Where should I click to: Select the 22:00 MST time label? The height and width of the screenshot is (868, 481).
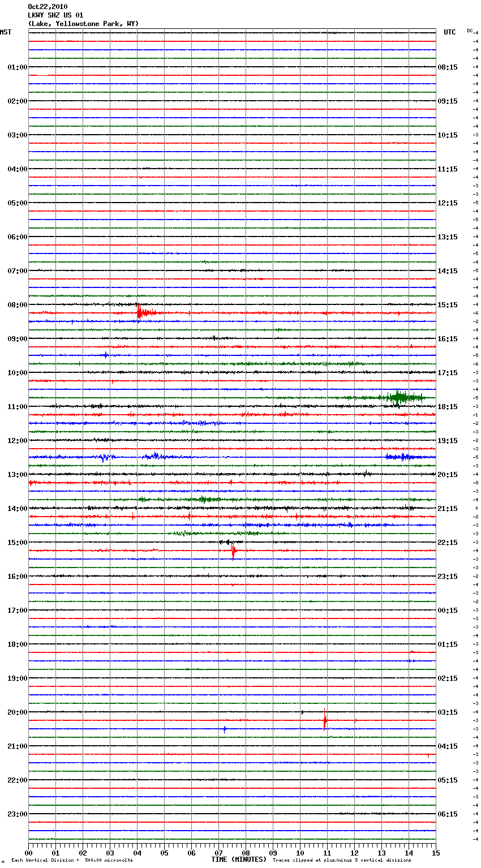[17, 780]
